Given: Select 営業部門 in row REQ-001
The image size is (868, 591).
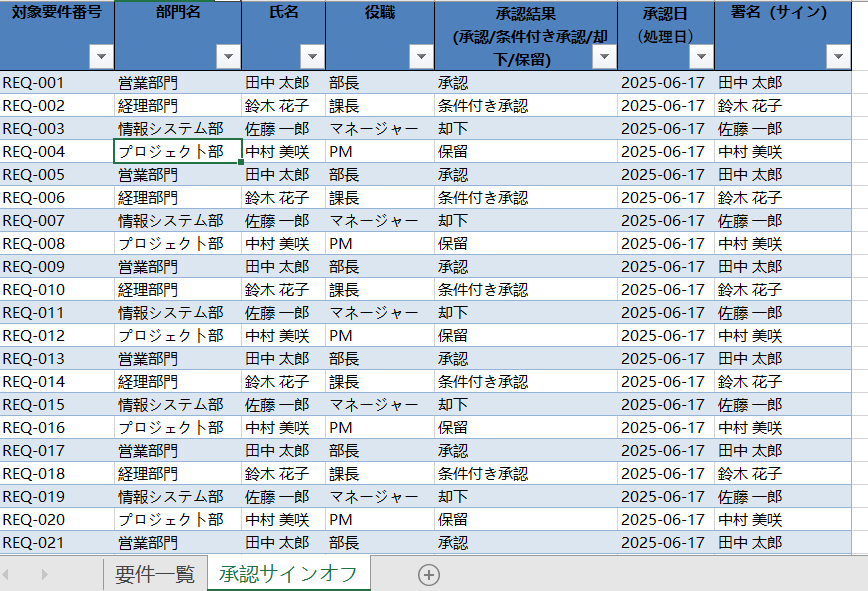Looking at the screenshot, I should tap(178, 82).
